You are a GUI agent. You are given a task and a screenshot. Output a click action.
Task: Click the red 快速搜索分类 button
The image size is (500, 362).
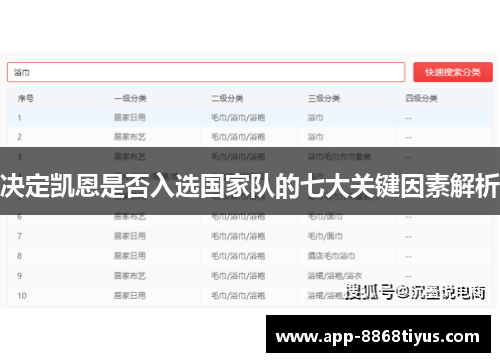[x=453, y=72]
